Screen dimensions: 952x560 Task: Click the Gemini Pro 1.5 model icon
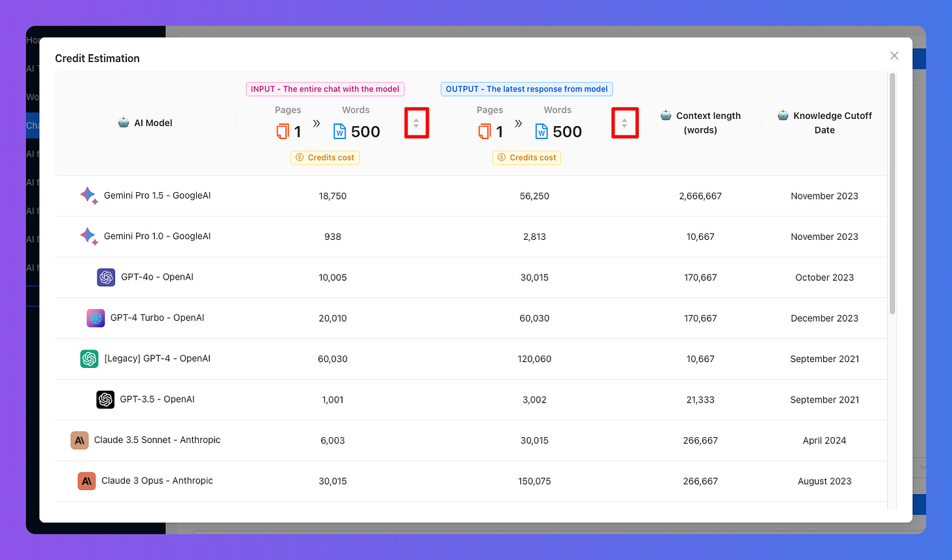tap(89, 195)
